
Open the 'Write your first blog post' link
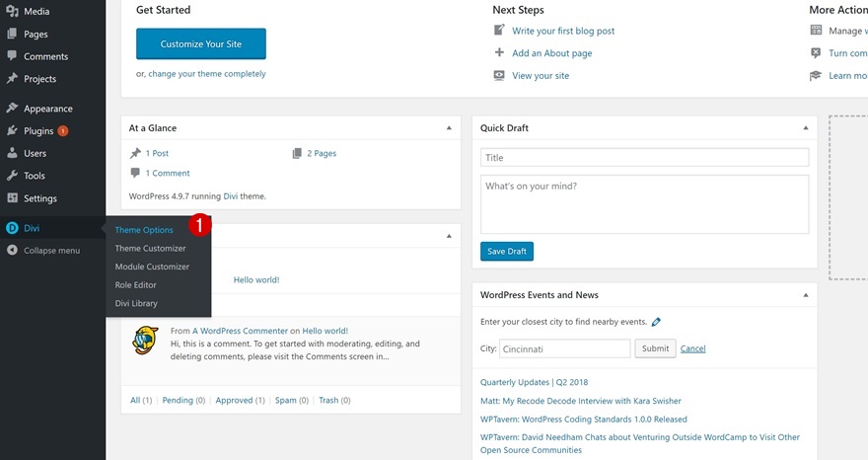(563, 31)
